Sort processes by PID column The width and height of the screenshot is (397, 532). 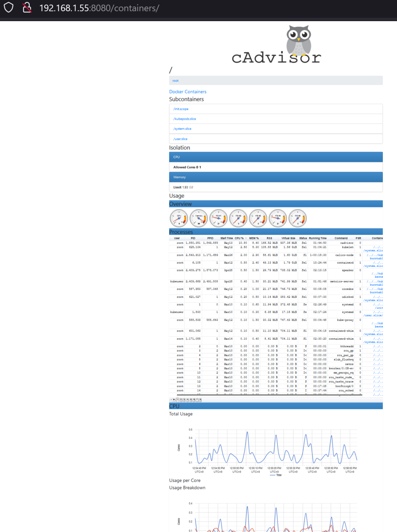pyautogui.click(x=193, y=238)
